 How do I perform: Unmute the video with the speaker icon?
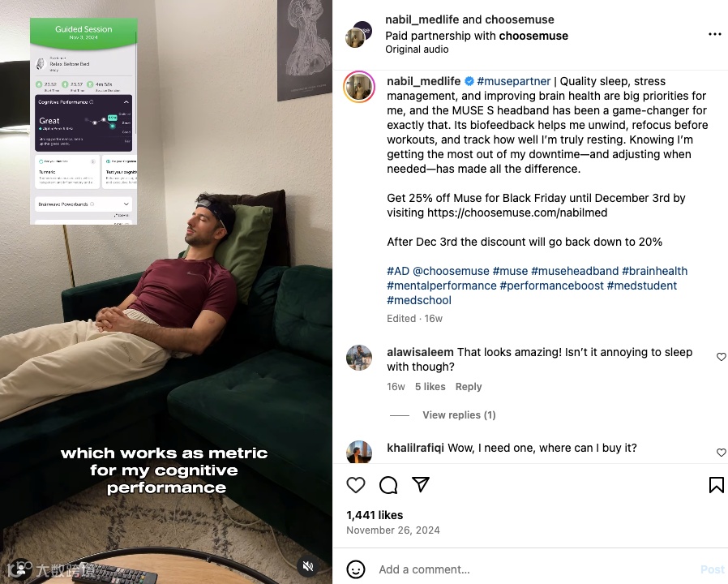(x=308, y=566)
